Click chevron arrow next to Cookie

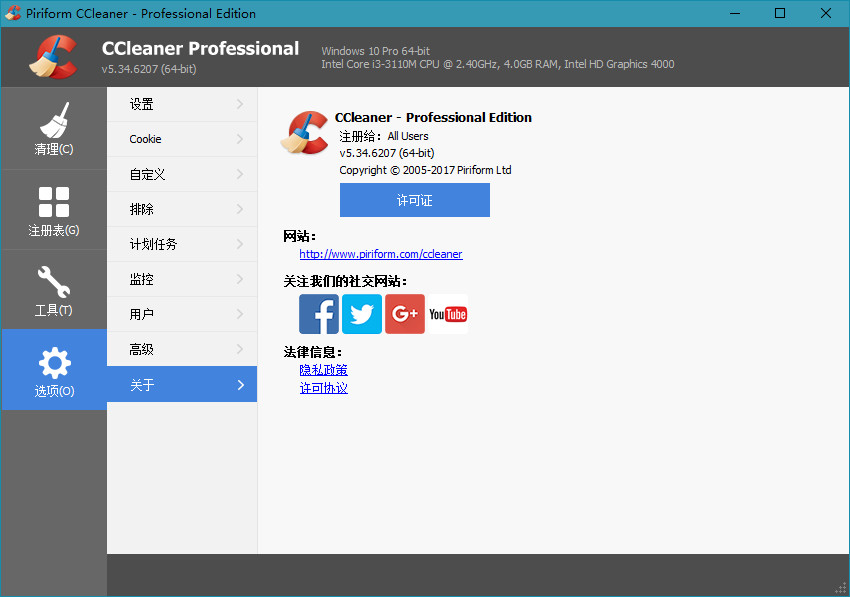point(240,139)
